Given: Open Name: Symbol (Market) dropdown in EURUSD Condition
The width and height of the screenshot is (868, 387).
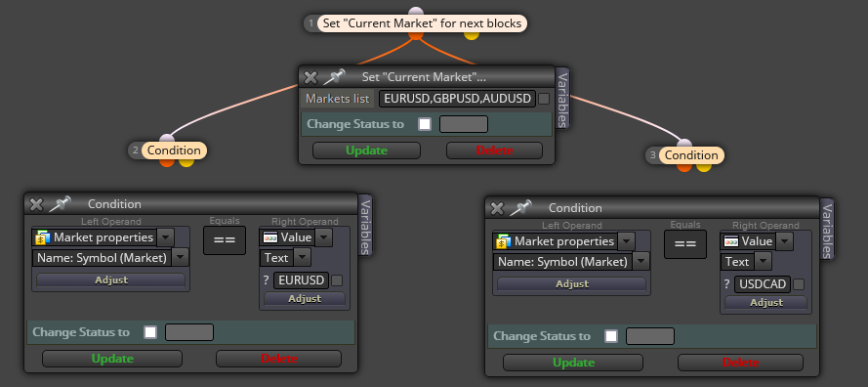Looking at the screenshot, I should point(181,257).
